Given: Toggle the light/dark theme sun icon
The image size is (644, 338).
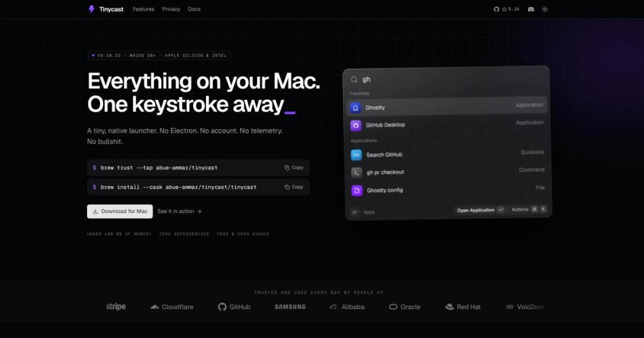Looking at the screenshot, I should click(545, 9).
